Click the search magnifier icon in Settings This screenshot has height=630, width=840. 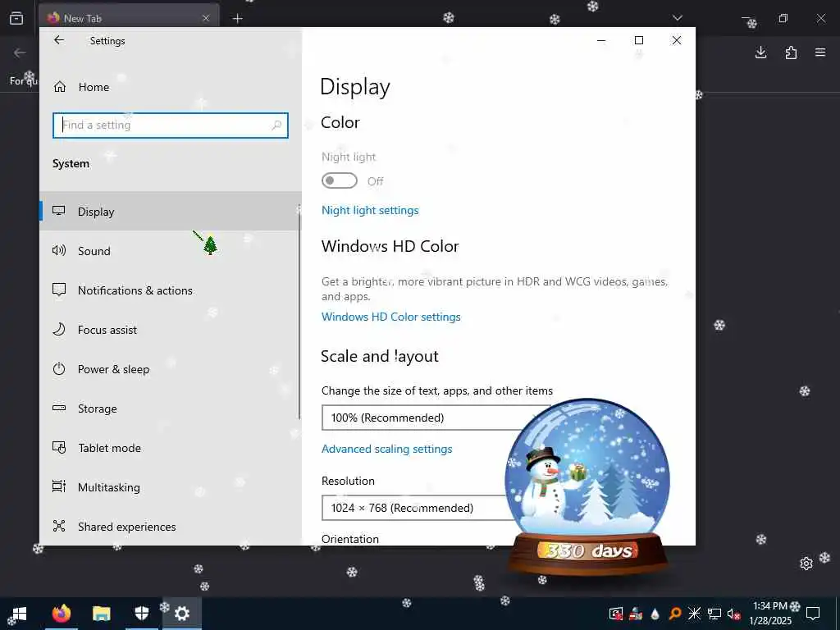click(276, 125)
